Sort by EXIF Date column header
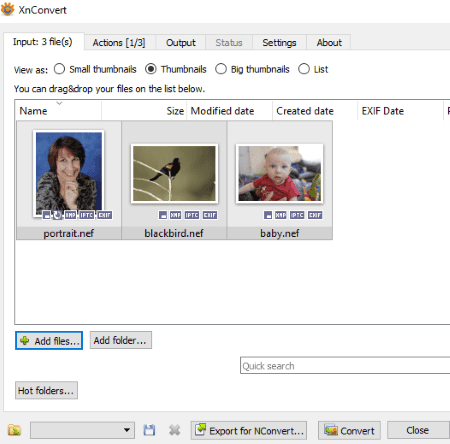This screenshot has width=450, height=444. pos(401,111)
